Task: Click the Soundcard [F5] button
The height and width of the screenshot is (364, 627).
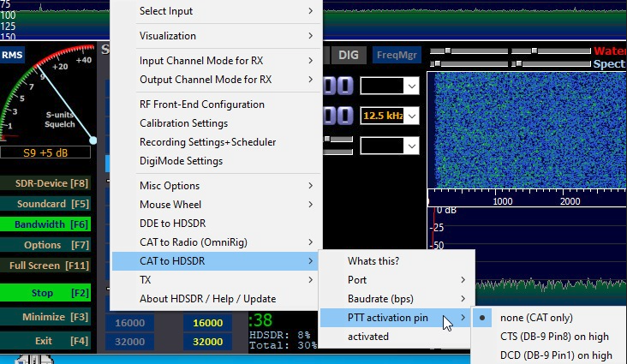Action: [x=45, y=204]
